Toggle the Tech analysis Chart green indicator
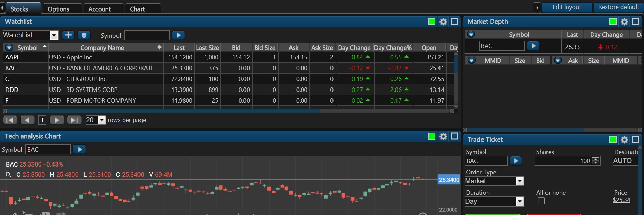644x215 pixels. [432, 136]
